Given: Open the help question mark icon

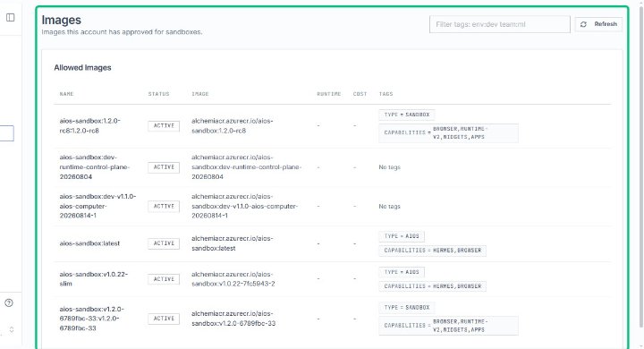Looking at the screenshot, I should click(9, 303).
